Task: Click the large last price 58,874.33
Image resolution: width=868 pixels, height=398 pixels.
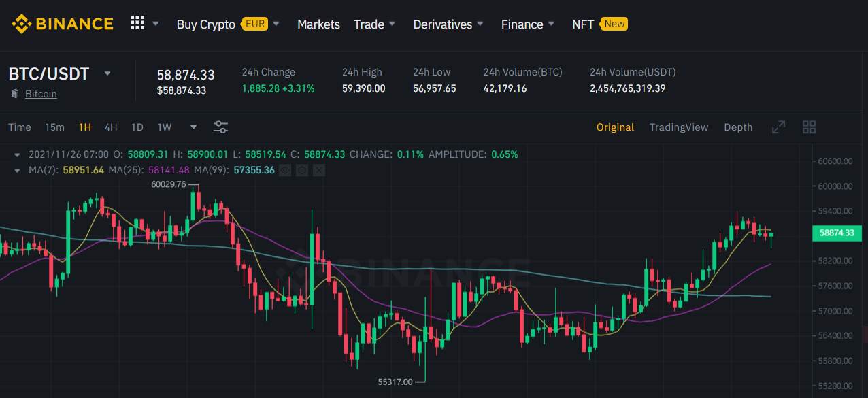Action: 186,75
